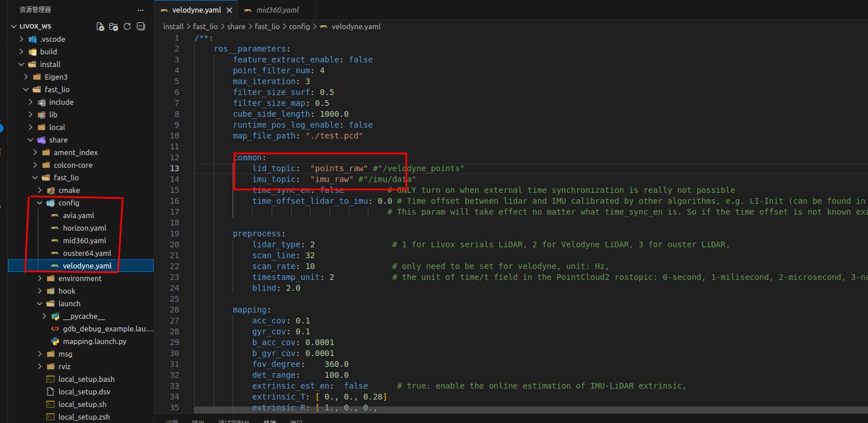Click the config breadcrumb segment
The height and width of the screenshot is (423, 868).
[x=299, y=26]
